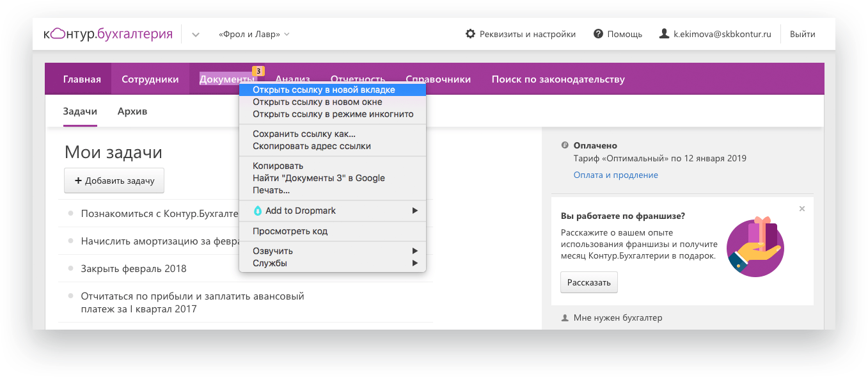Image resolution: width=868 pixels, height=377 pixels.
Task: Go to the Главная tab
Action: point(82,79)
